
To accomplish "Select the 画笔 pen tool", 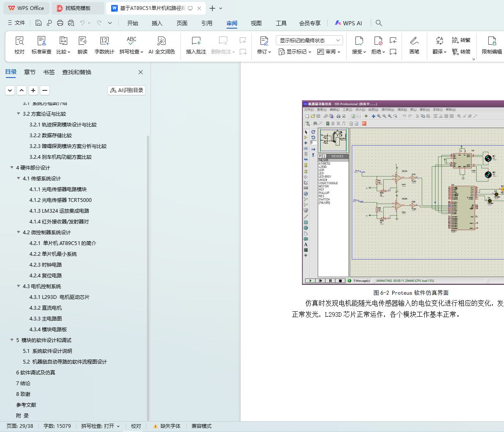I will [414, 45].
